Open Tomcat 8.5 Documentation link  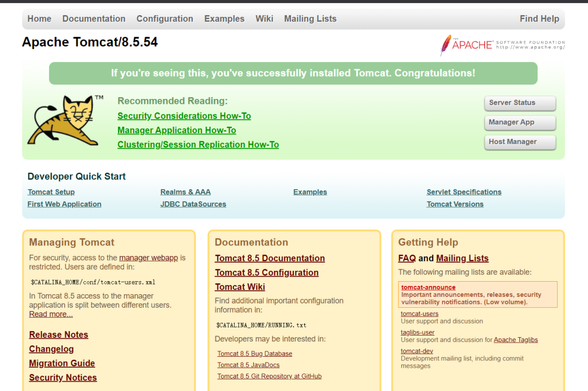click(x=269, y=258)
